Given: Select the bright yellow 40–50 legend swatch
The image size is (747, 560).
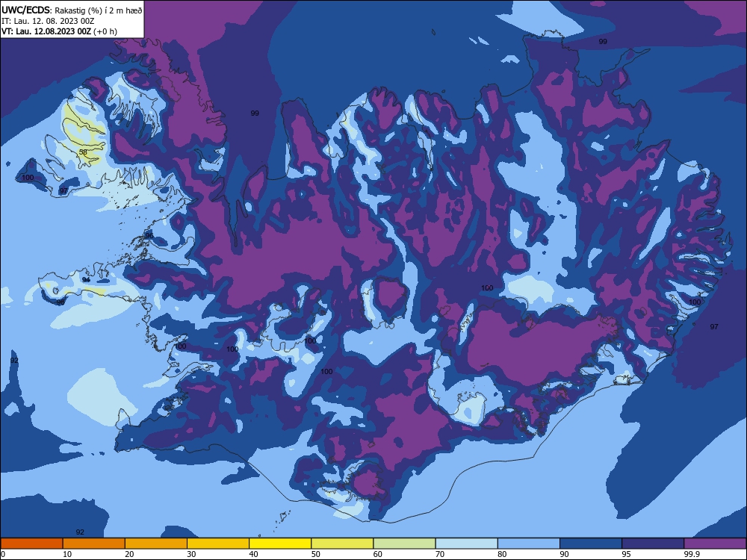Looking at the screenshot, I should 280,544.
